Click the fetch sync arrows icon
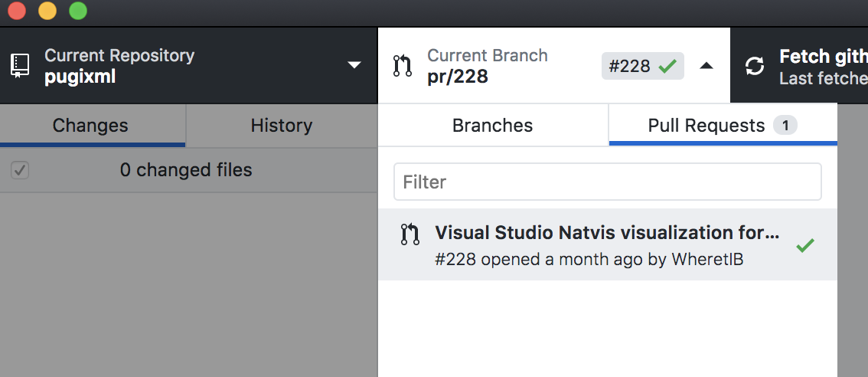Image resolution: width=868 pixels, height=377 pixels. point(755,65)
